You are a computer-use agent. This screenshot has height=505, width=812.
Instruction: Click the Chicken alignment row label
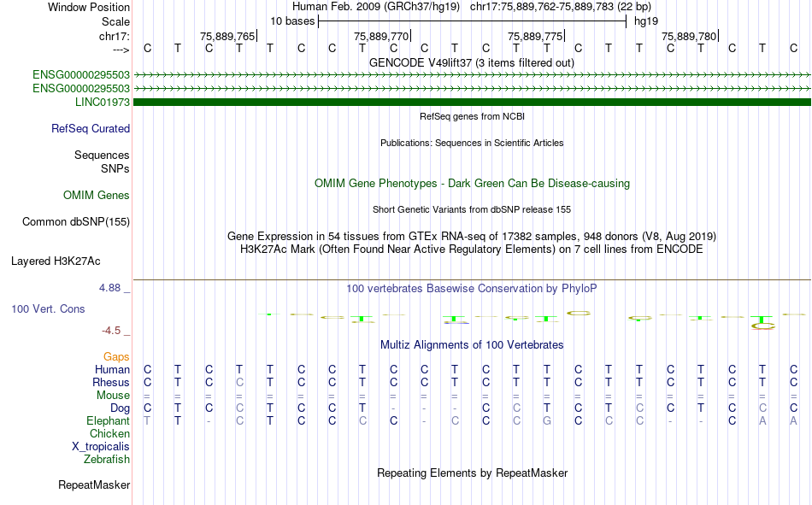pos(109,433)
